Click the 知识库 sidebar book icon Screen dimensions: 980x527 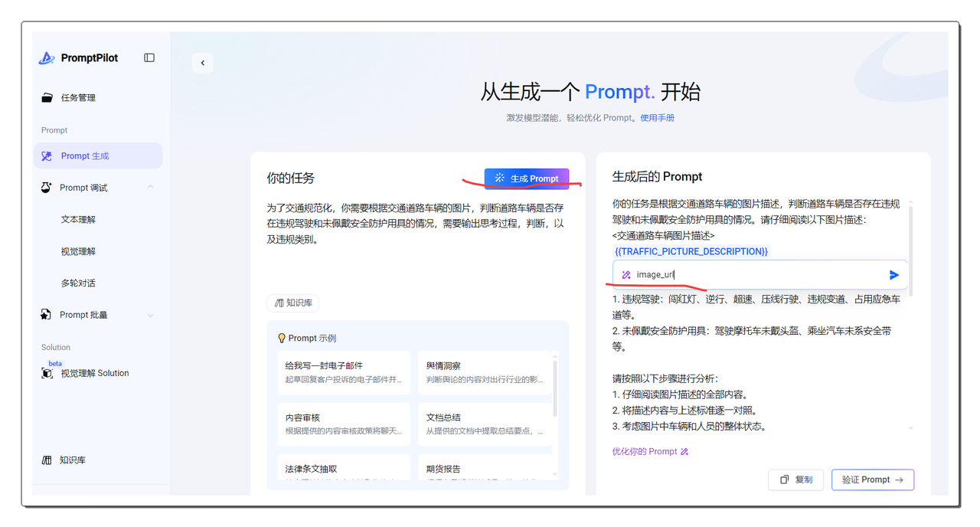point(47,460)
